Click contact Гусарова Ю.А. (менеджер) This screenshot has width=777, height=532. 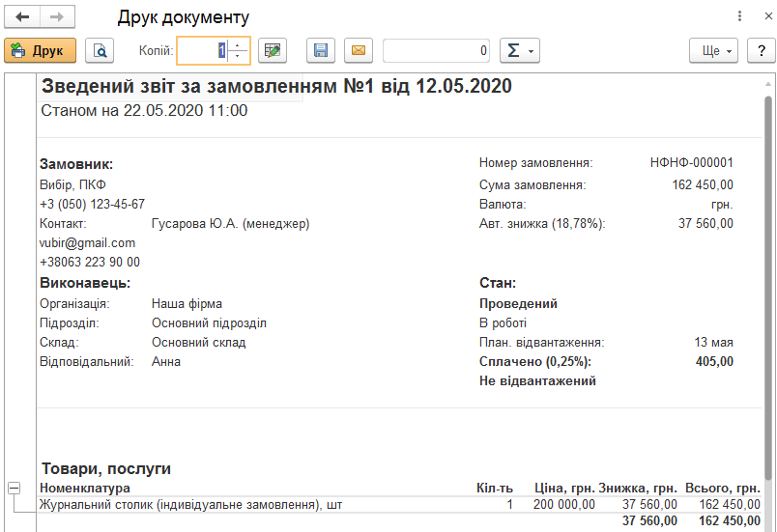pyautogui.click(x=230, y=224)
